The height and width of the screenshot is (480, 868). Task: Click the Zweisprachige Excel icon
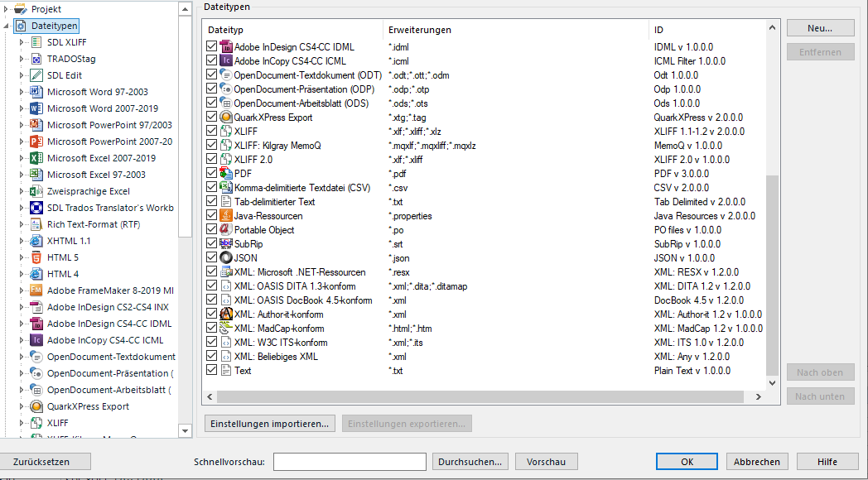(x=36, y=191)
